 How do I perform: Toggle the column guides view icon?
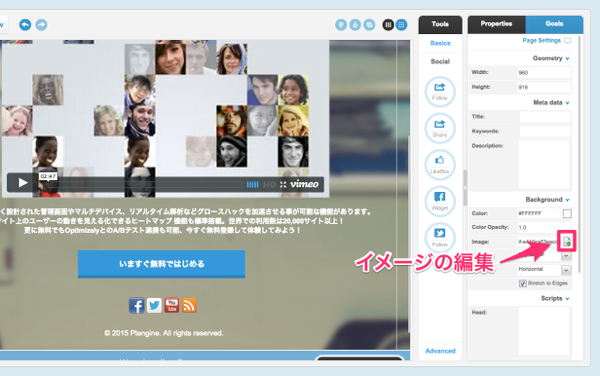388,25
